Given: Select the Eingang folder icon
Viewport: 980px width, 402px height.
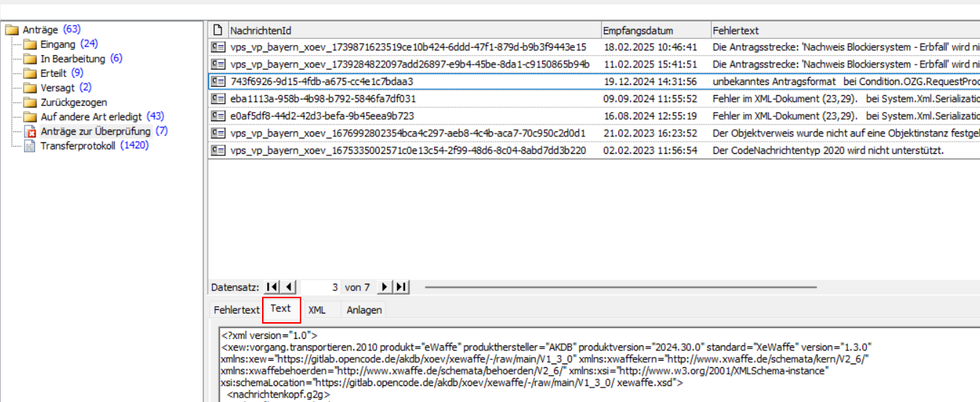Looking at the screenshot, I should (x=30, y=44).
